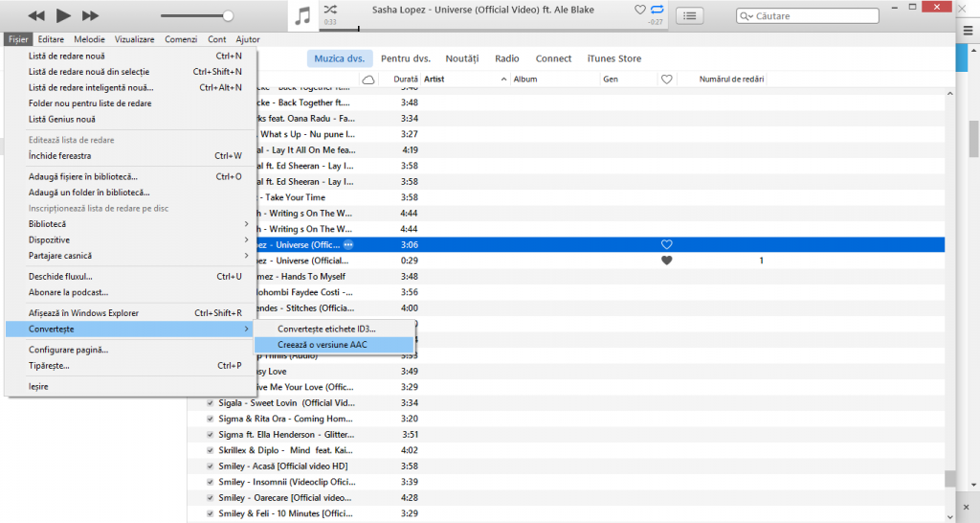The image size is (980, 523).
Task: Choose Listă de redare nouă din selecție
Action: point(130,72)
